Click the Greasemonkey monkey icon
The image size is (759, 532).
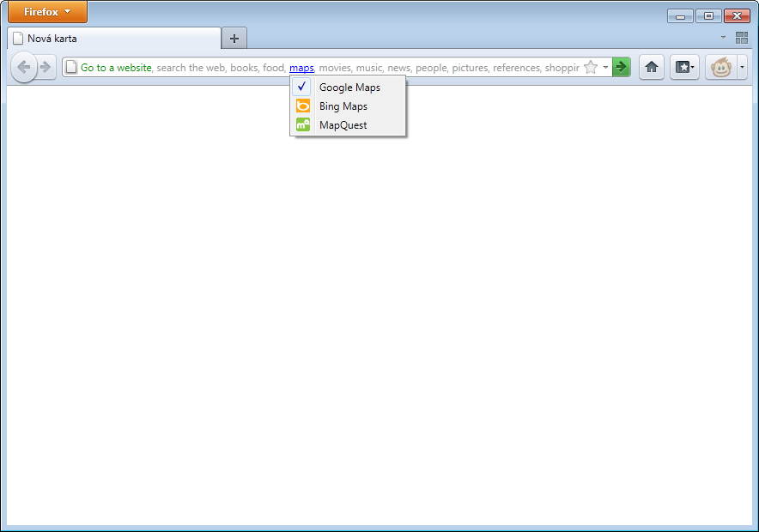720,67
